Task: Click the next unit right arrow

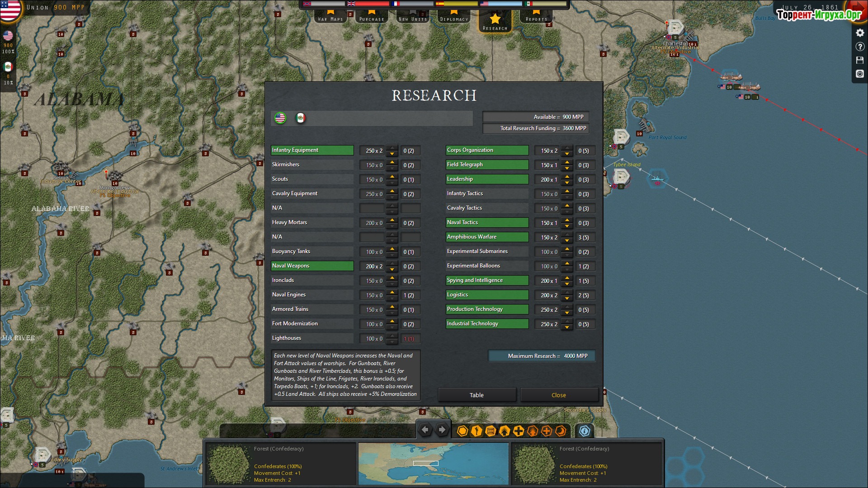Action: click(x=442, y=430)
